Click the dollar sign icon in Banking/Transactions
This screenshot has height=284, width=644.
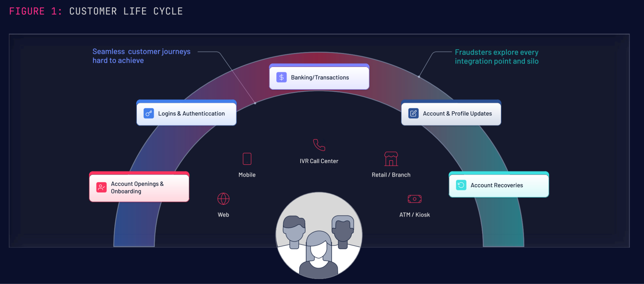tap(281, 77)
